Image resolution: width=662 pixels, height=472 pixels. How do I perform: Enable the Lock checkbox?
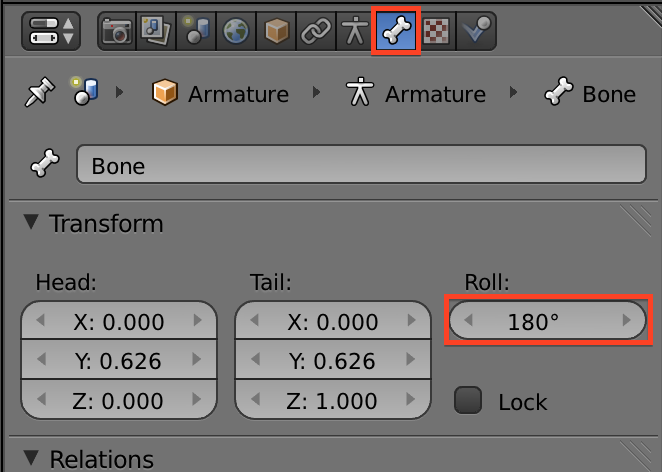pyautogui.click(x=468, y=401)
